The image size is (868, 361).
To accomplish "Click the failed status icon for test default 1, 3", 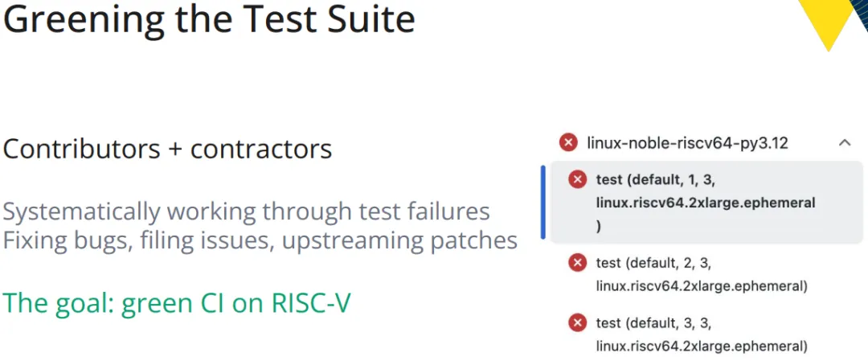I will pyautogui.click(x=577, y=179).
